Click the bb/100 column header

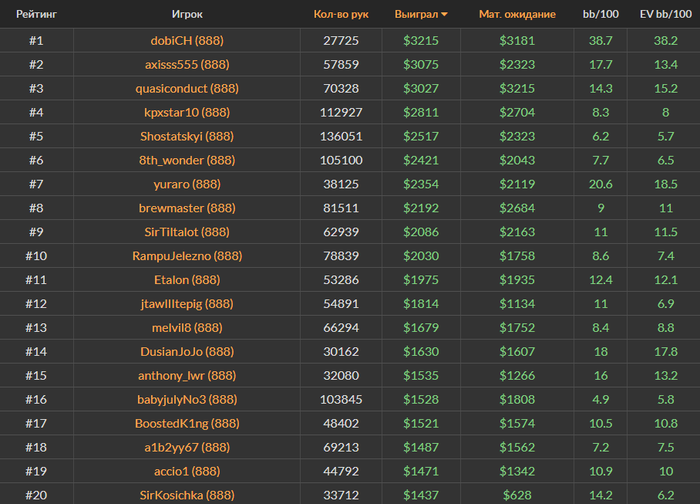click(600, 14)
